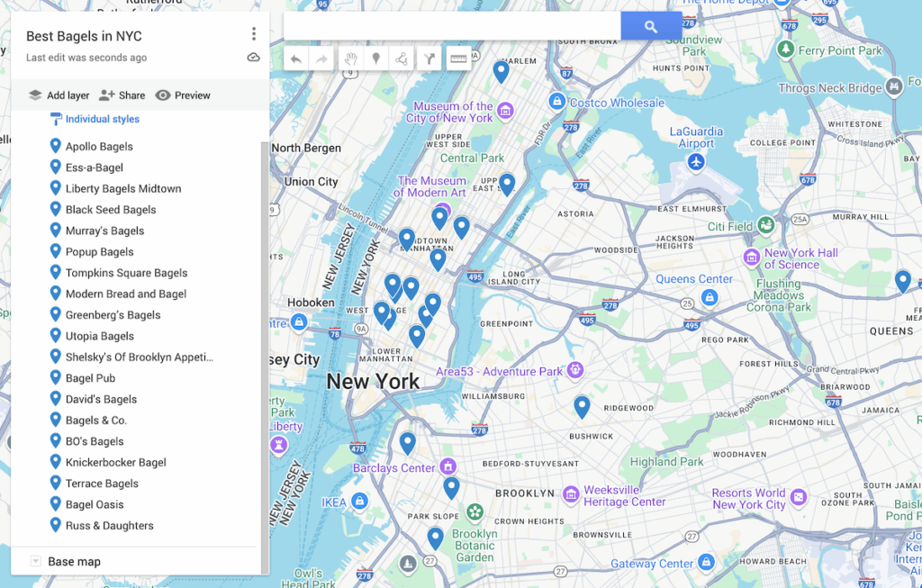Select Russ & Daughters entry
Image resolution: width=922 pixels, height=588 pixels.
pos(109,526)
